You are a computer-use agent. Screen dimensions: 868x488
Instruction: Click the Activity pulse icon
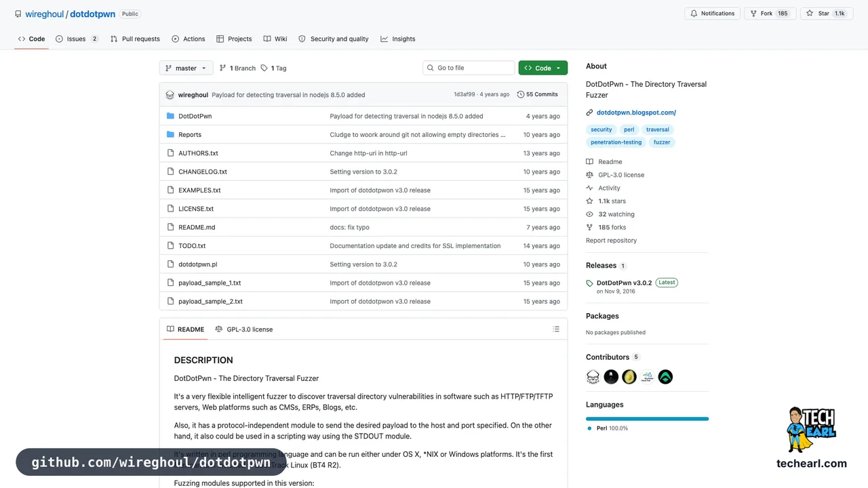(590, 188)
